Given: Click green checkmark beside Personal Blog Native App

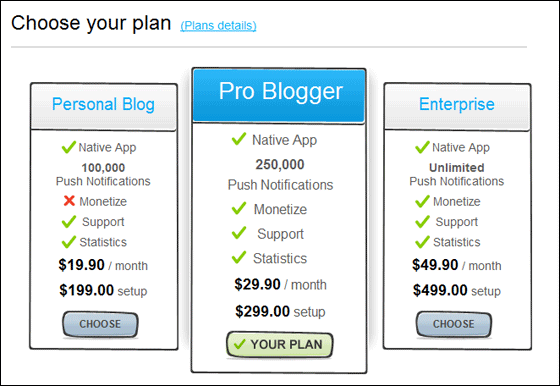Looking at the screenshot, I should point(69,147).
